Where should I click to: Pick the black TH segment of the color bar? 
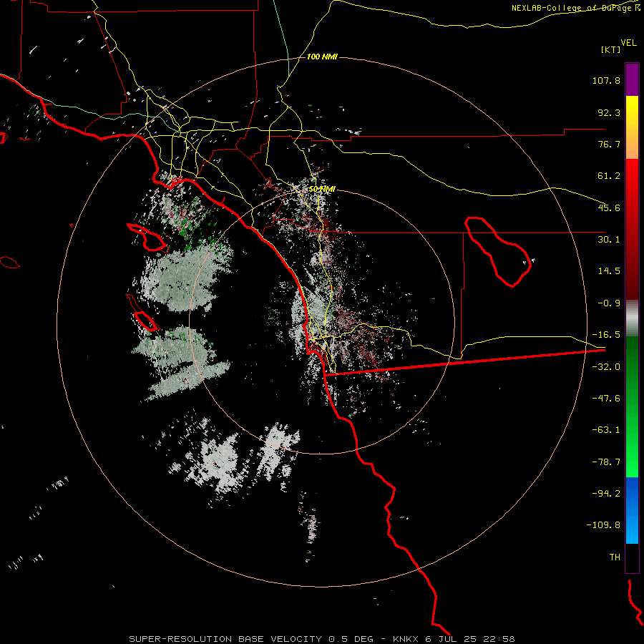click(x=632, y=558)
